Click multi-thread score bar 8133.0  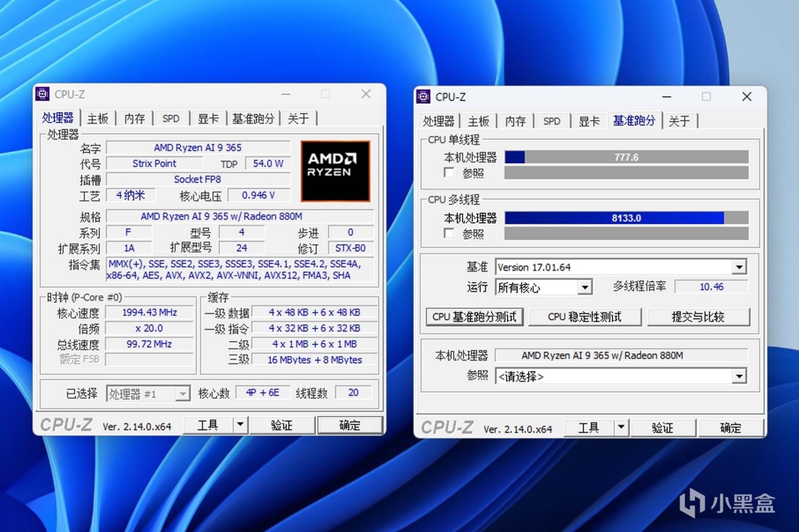pyautogui.click(x=626, y=218)
